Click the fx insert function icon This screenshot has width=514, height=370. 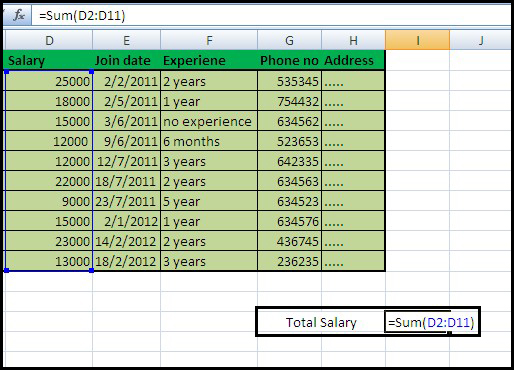(19, 15)
